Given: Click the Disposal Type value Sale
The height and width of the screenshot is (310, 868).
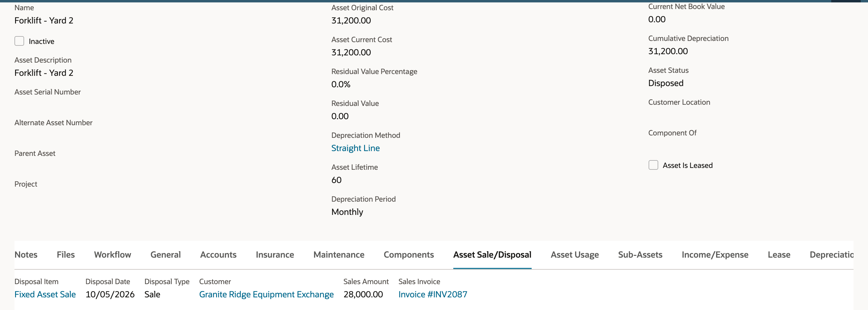Looking at the screenshot, I should coord(152,294).
